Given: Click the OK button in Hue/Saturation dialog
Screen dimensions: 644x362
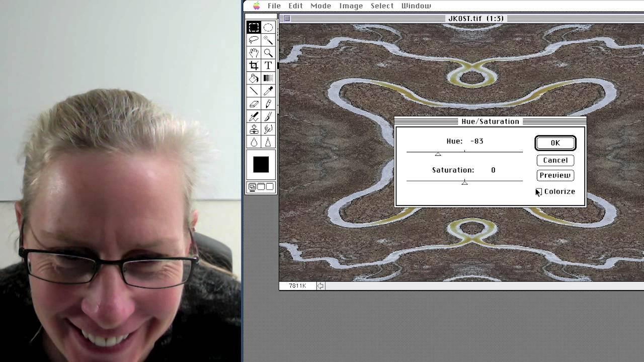Looking at the screenshot, I should [555, 143].
